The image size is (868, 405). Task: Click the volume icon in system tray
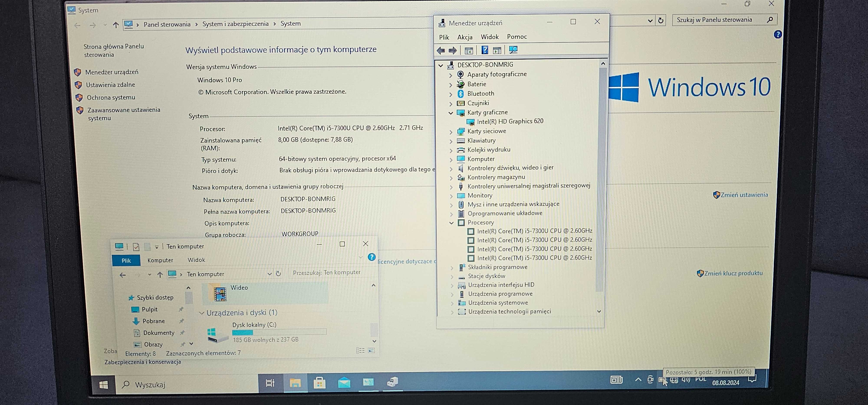coord(686,380)
